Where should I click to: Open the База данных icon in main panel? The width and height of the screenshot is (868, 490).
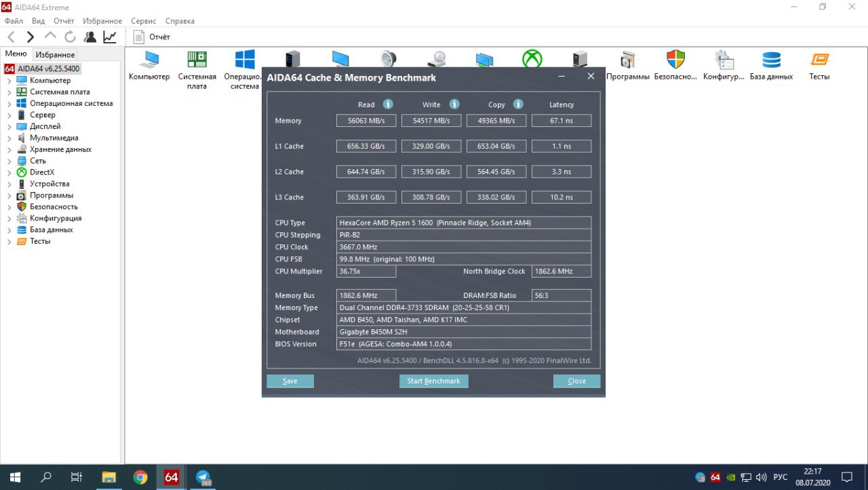771,66
